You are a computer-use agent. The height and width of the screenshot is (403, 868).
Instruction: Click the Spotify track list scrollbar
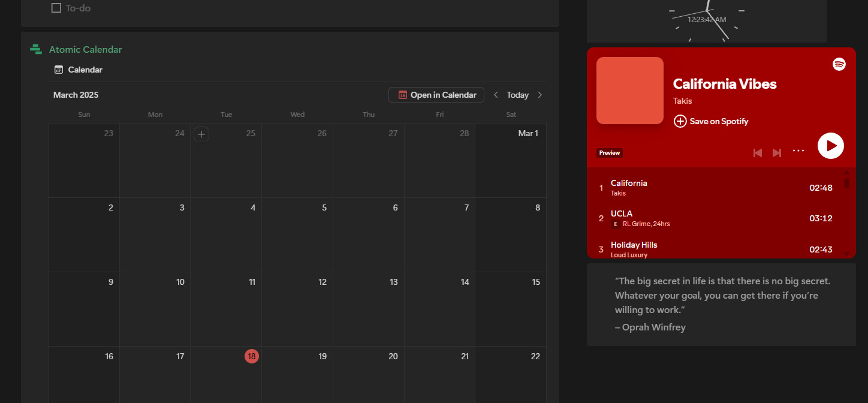(846, 183)
